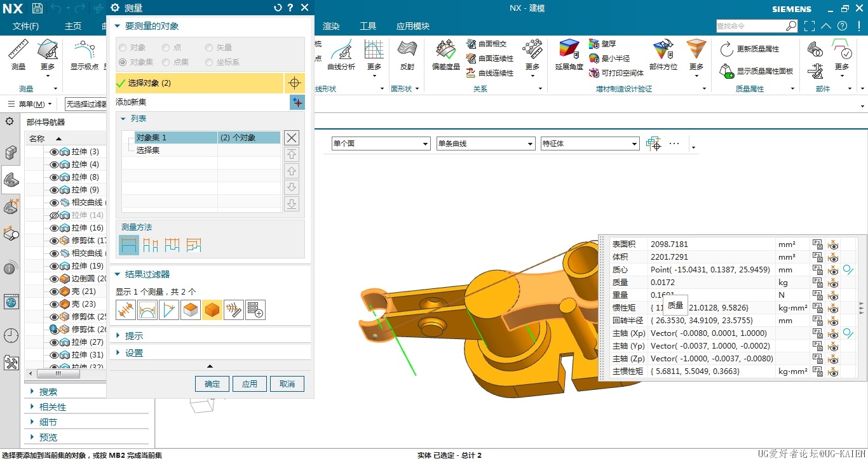This screenshot has width=868, height=461.
Task: Click the highlighted solid body result filter icon
Action: [212, 310]
